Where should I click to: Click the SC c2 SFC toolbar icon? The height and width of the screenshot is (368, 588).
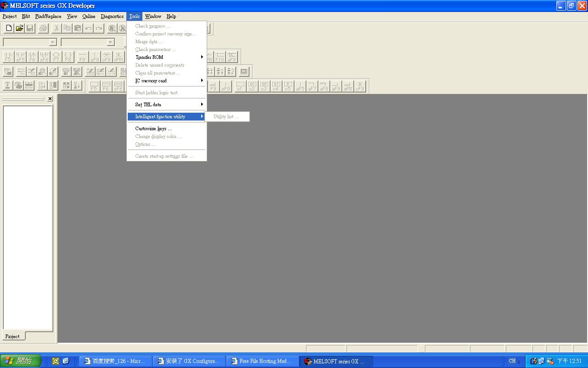tap(252, 86)
